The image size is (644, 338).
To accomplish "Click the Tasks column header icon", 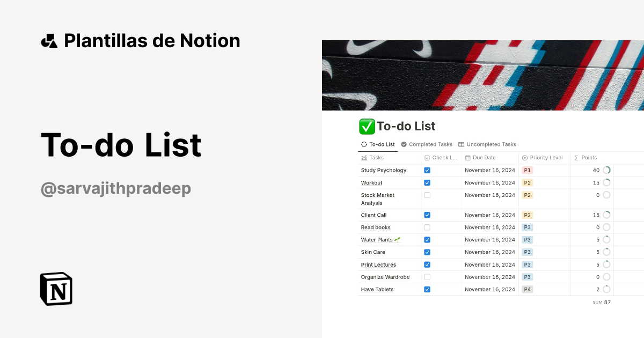I will pyautogui.click(x=364, y=157).
